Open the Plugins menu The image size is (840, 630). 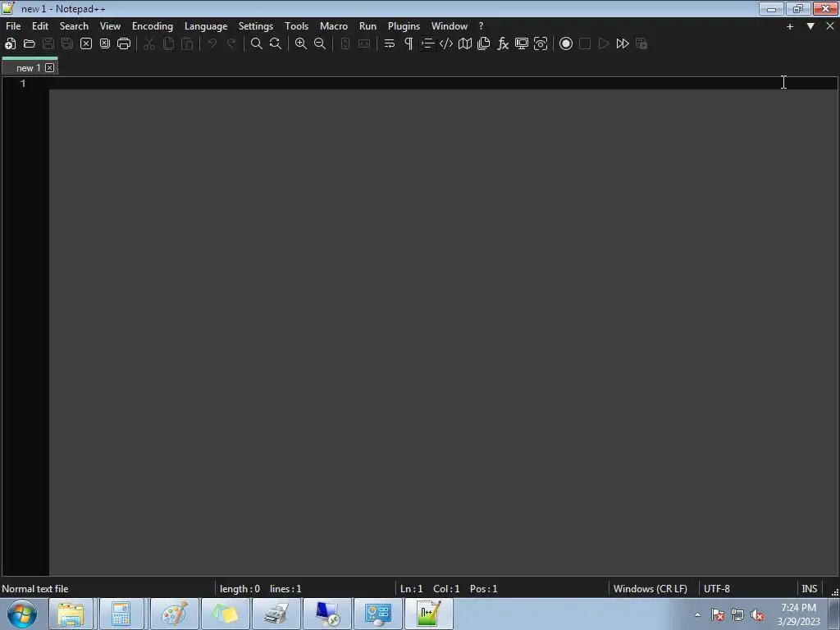click(404, 26)
